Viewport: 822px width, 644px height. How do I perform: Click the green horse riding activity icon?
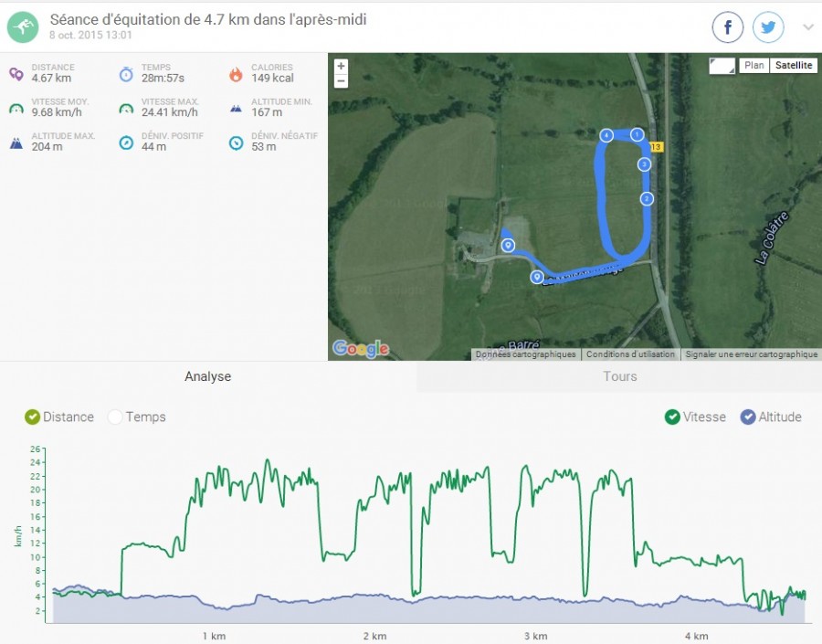23,27
